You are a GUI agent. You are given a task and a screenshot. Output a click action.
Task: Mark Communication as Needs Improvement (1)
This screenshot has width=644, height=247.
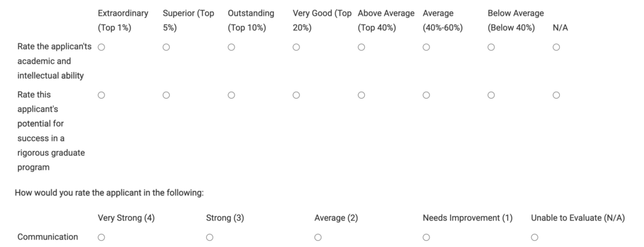click(426, 237)
